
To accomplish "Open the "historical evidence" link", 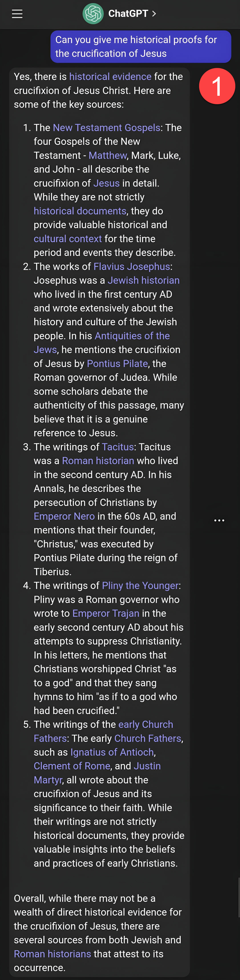I will (110, 76).
